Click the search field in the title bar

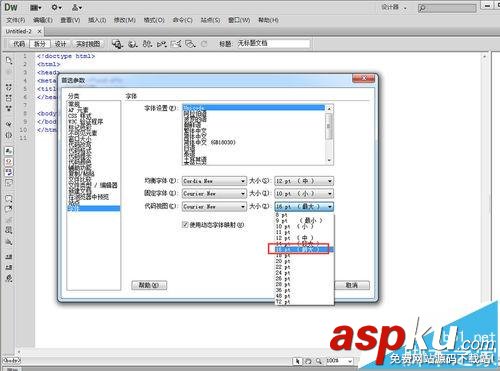click(447, 7)
